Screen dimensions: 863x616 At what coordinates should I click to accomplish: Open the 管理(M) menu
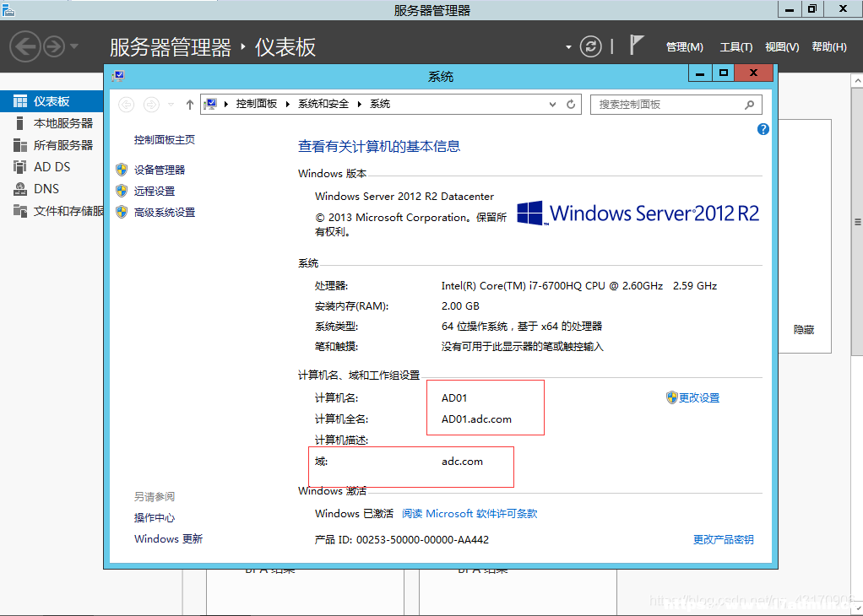685,47
